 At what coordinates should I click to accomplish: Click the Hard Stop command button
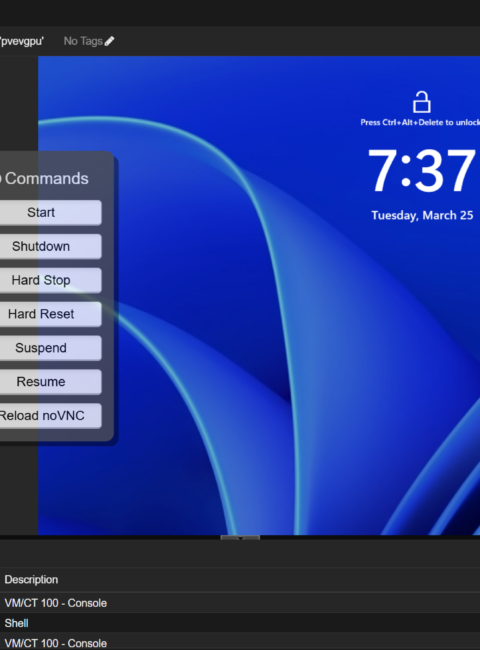(50, 280)
